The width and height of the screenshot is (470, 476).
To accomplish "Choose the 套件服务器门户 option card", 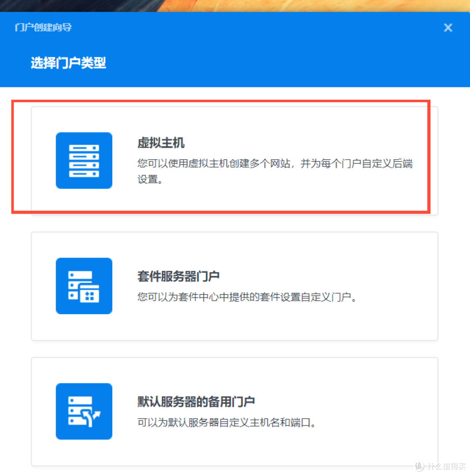I will tap(235, 285).
